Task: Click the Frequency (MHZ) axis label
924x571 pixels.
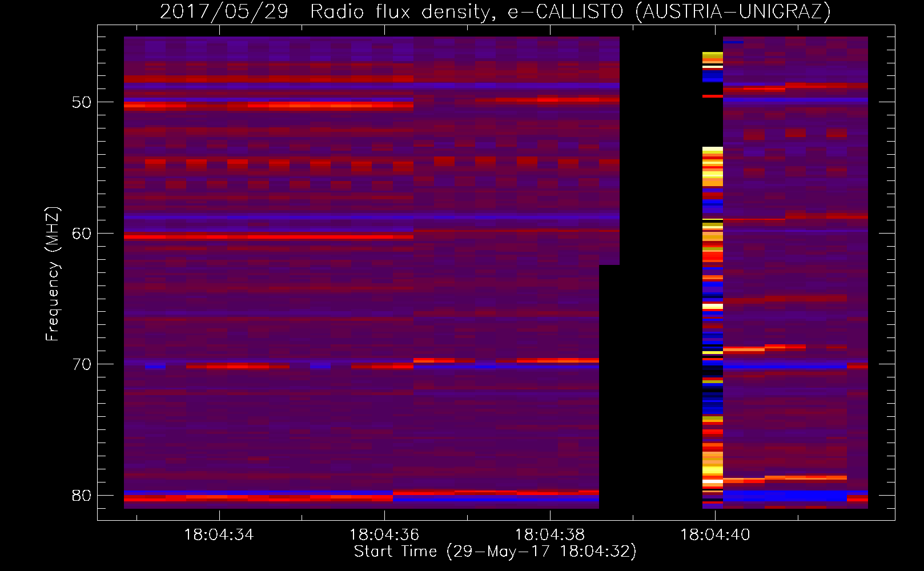Action: pyautogui.click(x=53, y=274)
